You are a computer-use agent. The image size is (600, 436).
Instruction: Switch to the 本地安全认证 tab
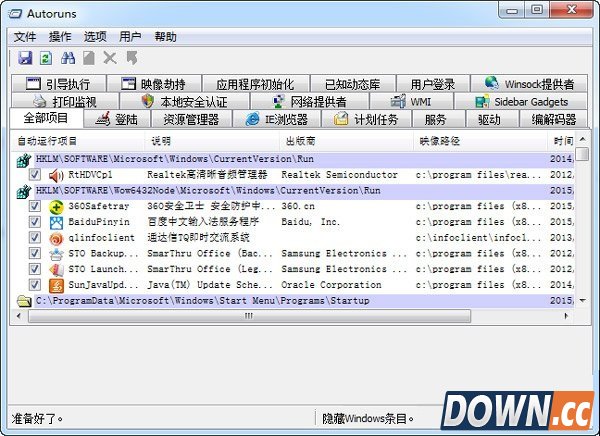[184, 101]
